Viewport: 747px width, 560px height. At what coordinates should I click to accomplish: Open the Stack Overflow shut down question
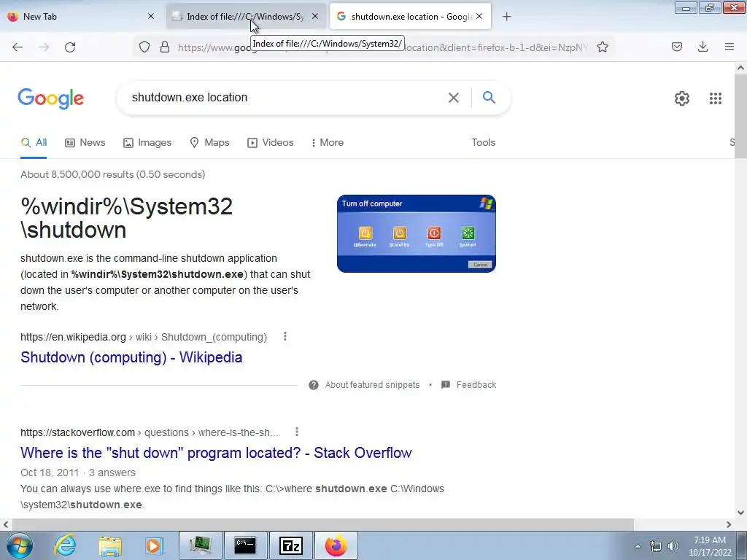pos(216,453)
